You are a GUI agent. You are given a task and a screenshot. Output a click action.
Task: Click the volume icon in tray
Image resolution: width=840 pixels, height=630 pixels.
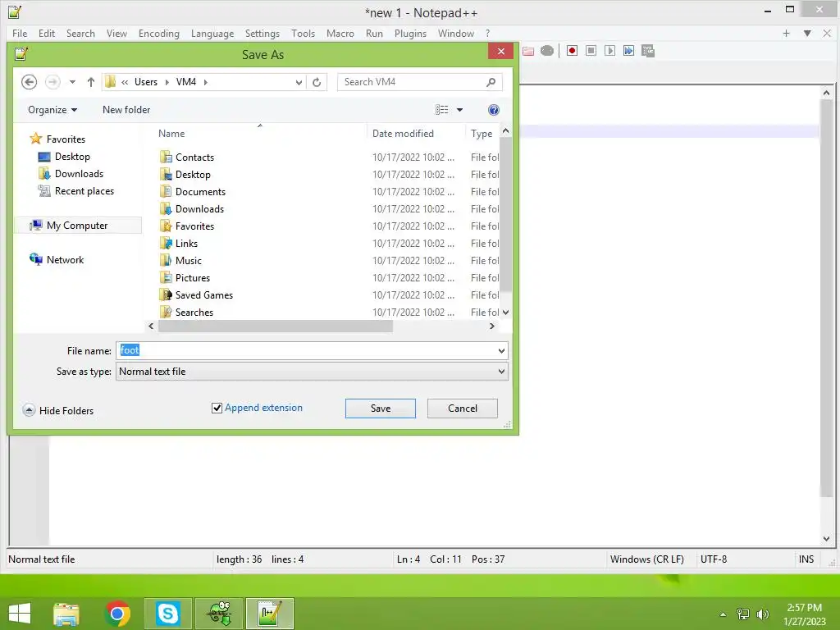click(763, 614)
